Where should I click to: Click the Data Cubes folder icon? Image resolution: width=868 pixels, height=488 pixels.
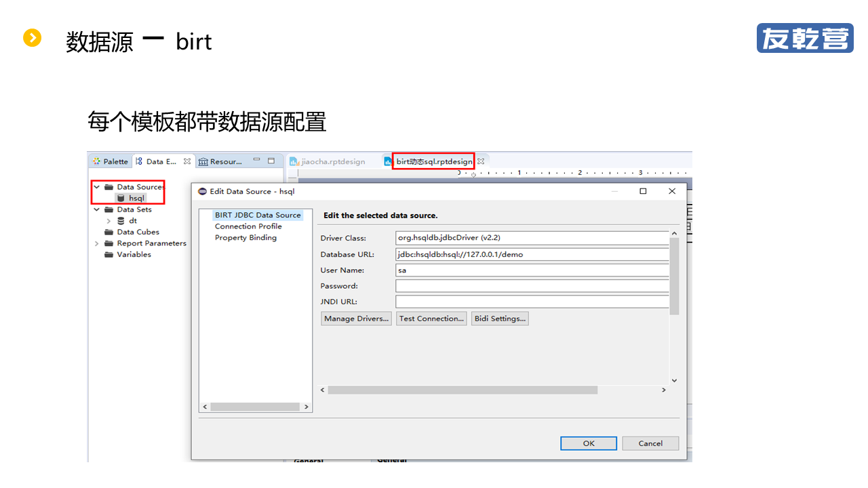(x=108, y=232)
